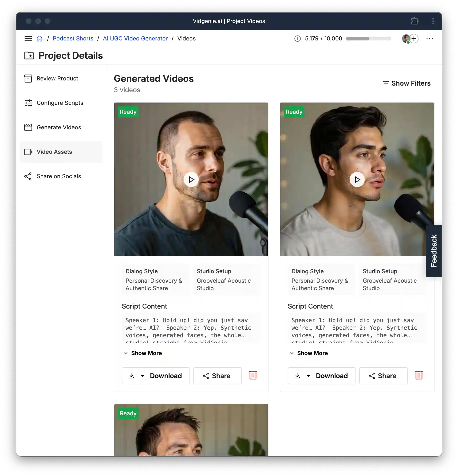
Task: Click Show Filters button
Action: click(x=407, y=83)
